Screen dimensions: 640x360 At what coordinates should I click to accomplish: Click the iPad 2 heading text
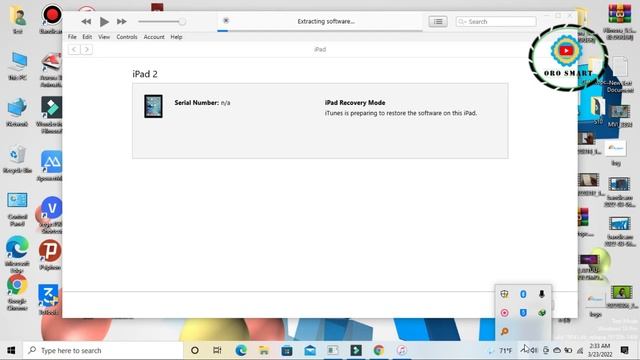tap(145, 74)
